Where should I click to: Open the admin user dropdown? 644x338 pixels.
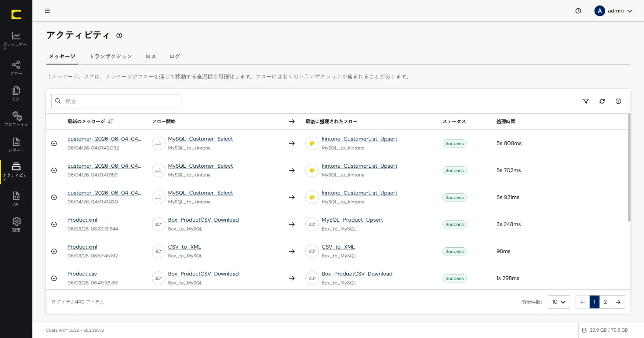click(x=613, y=11)
